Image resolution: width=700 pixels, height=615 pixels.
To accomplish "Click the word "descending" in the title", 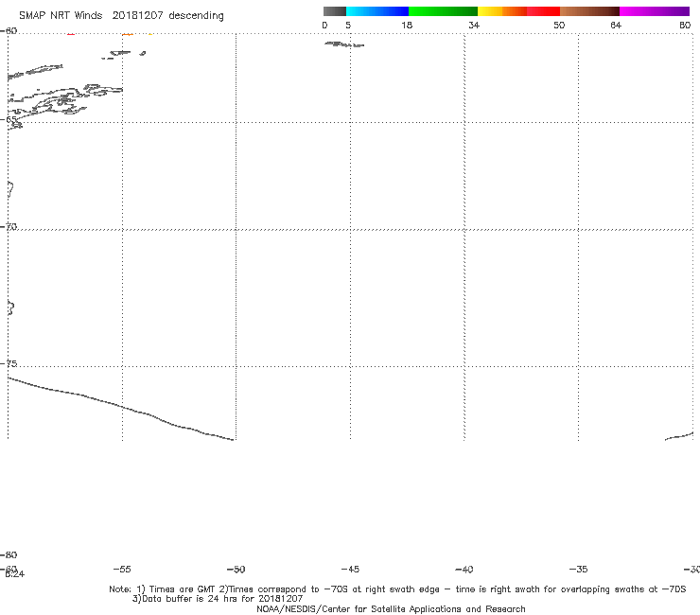I will tap(196, 16).
